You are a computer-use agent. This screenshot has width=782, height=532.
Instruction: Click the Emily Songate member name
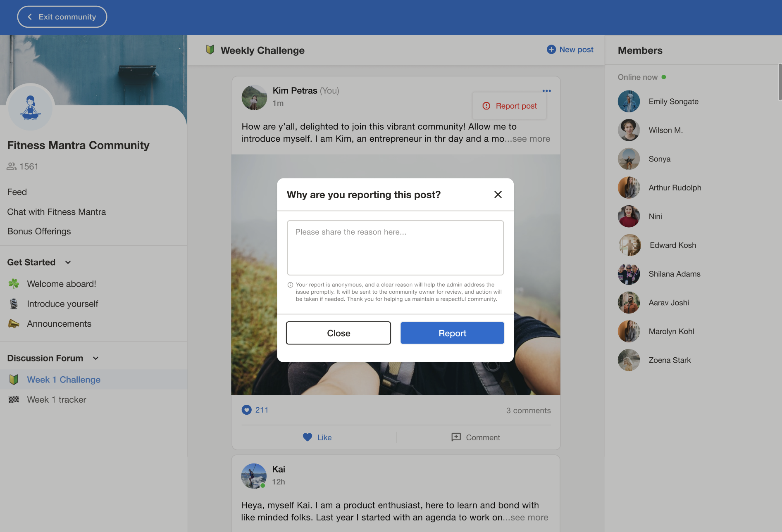673,102
